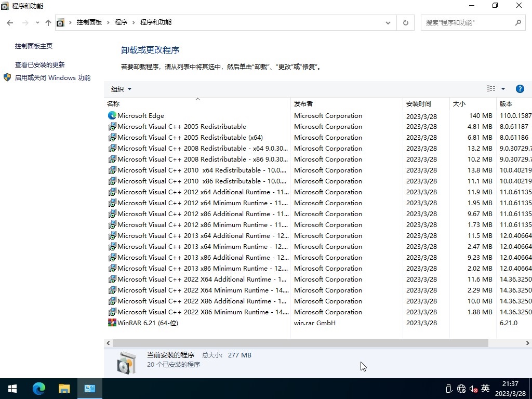Switch input language via the 英 indicator

(485, 388)
